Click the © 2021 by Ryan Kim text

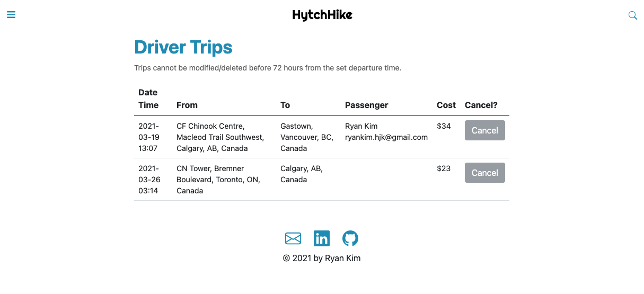click(x=322, y=258)
